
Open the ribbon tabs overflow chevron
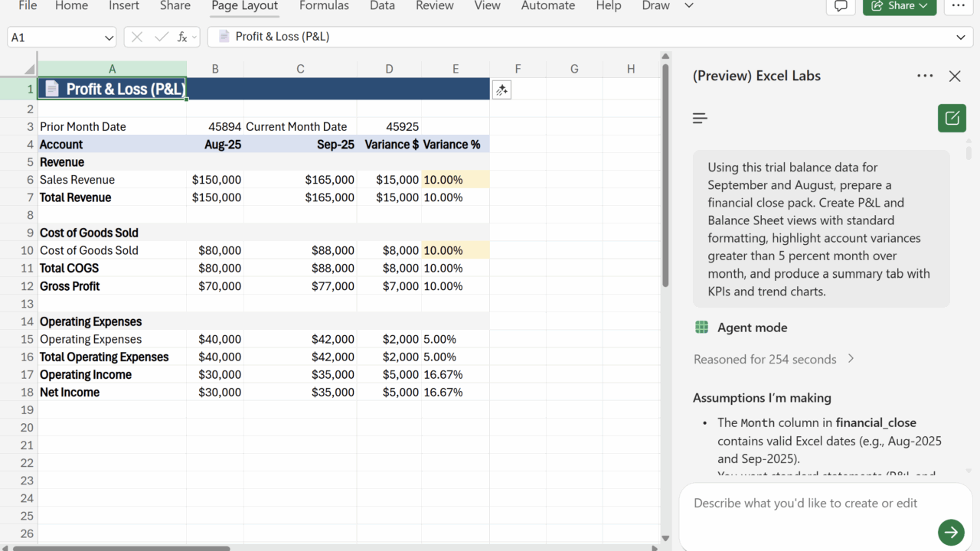pos(689,6)
